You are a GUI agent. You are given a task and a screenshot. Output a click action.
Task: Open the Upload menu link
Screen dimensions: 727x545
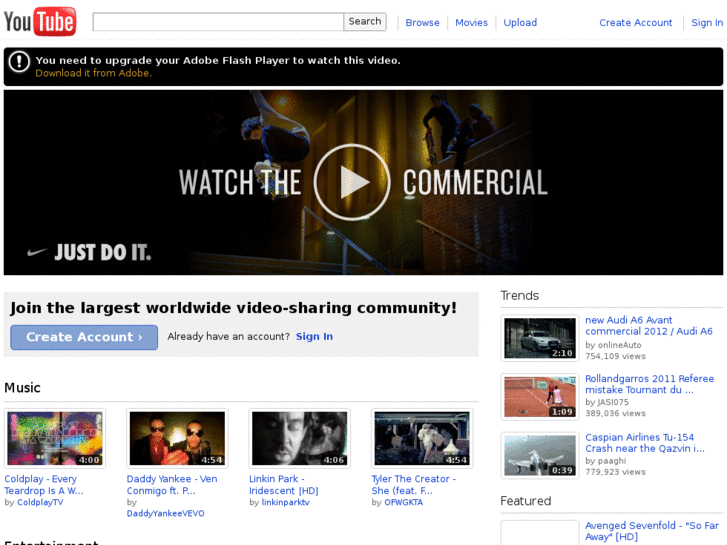tap(520, 23)
